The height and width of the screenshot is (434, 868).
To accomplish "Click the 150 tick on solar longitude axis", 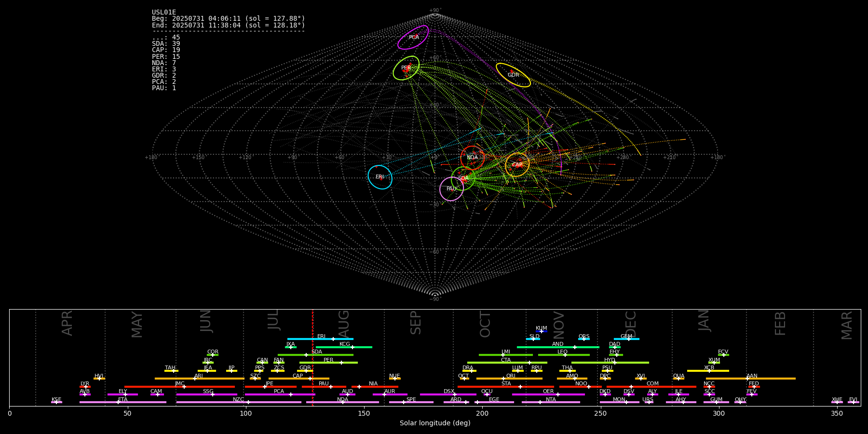I will [364, 413].
